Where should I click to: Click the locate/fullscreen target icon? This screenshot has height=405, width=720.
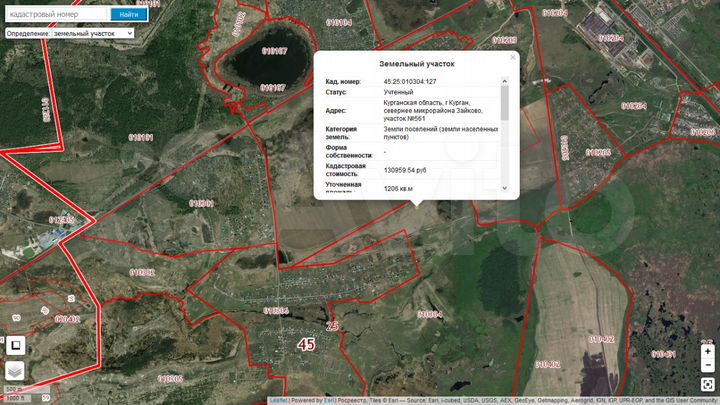tap(707, 384)
